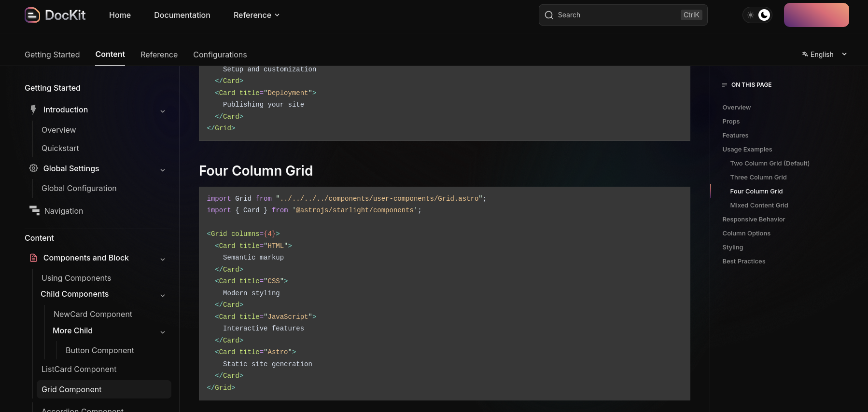Screen dimensions: 868x412
Task: Click the Card title="Deployment" code line
Action: tap(266, 93)
